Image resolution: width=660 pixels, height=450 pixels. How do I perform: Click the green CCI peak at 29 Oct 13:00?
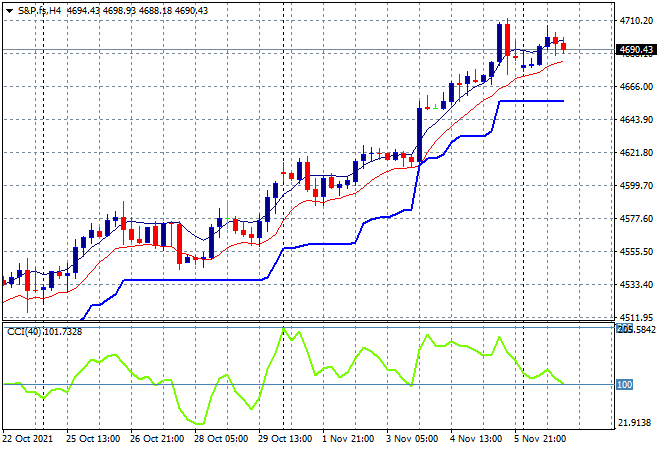point(283,329)
